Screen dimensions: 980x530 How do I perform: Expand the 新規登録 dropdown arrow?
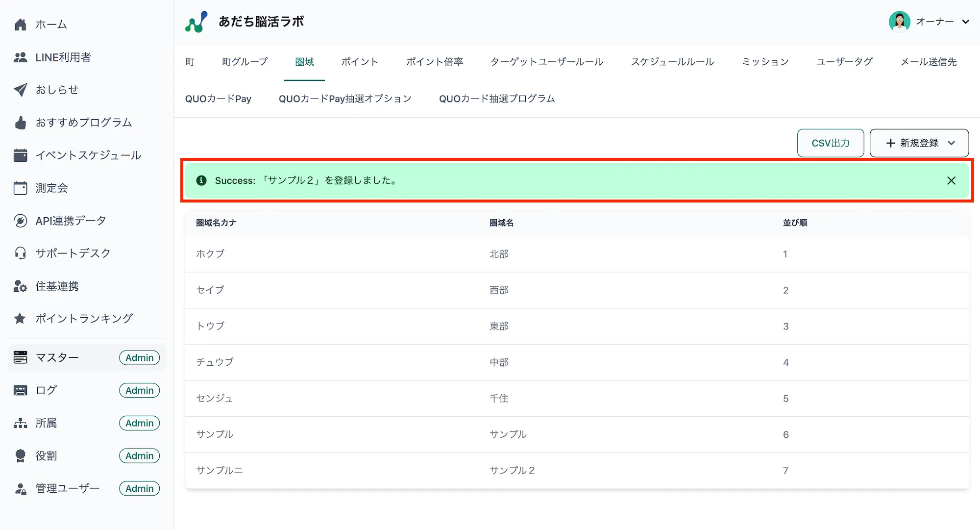(952, 143)
